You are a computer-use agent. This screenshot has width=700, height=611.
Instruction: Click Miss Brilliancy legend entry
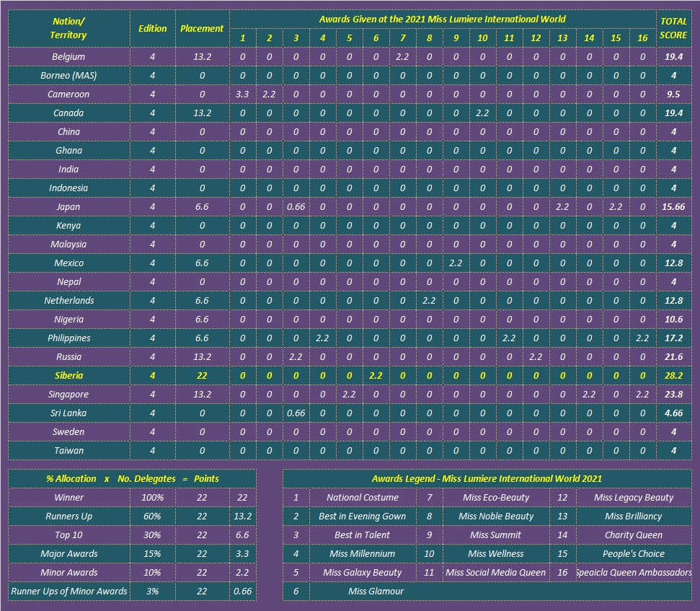[x=634, y=517]
